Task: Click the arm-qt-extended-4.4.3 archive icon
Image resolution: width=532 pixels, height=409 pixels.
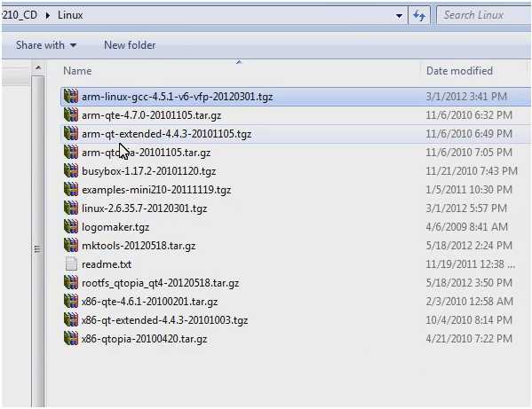Action: 71,133
